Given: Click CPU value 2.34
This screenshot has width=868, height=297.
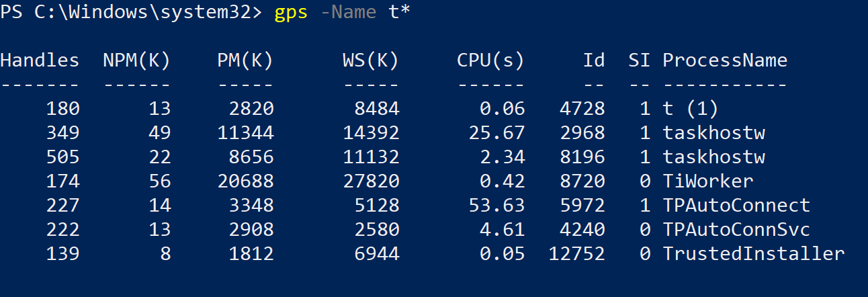Looking at the screenshot, I should tap(503, 157).
